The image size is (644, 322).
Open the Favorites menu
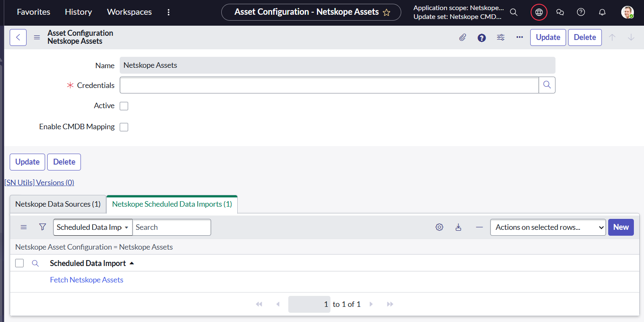(33, 12)
